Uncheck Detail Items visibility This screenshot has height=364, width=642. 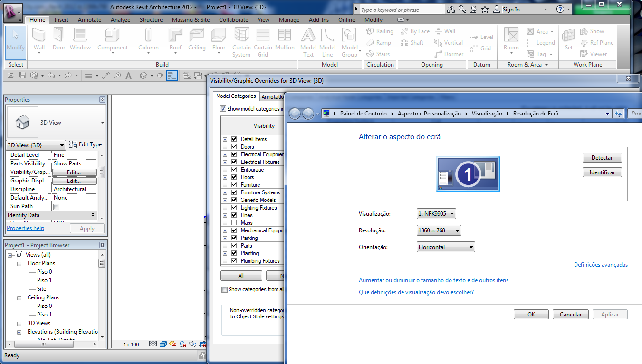click(x=234, y=139)
